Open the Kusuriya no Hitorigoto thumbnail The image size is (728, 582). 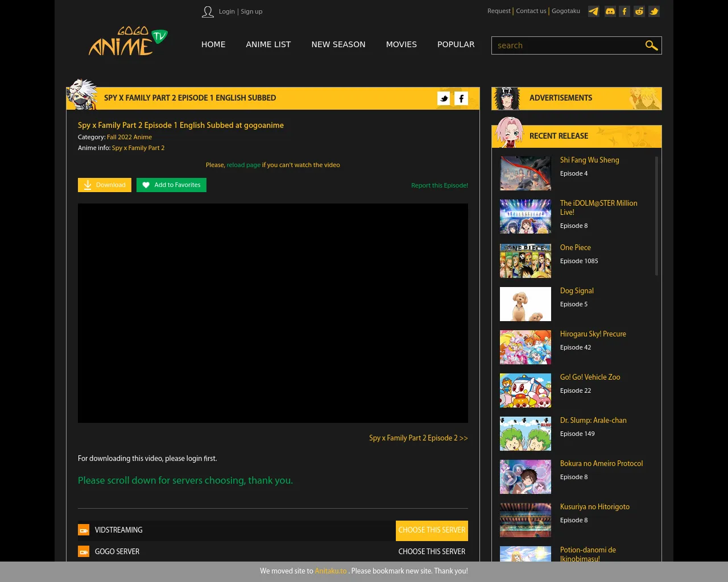pos(526,520)
